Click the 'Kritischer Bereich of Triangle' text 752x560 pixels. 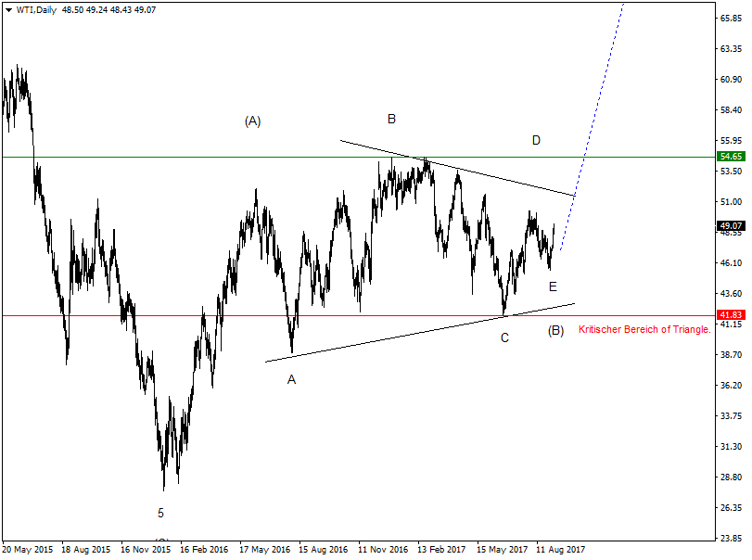pyautogui.click(x=644, y=328)
